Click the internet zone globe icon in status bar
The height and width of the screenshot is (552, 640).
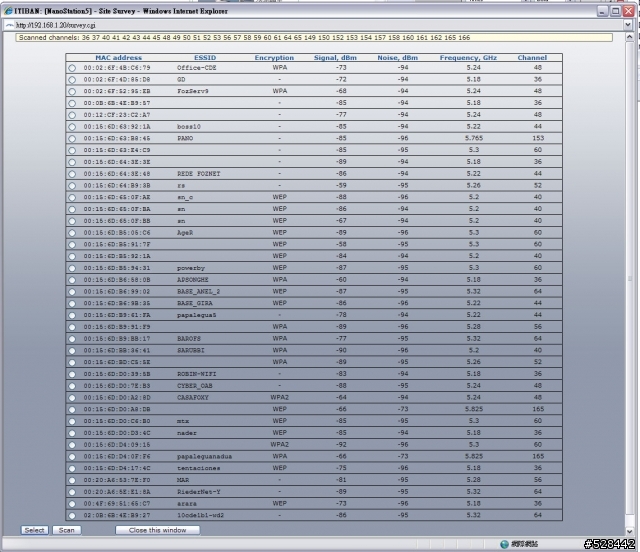pos(504,544)
